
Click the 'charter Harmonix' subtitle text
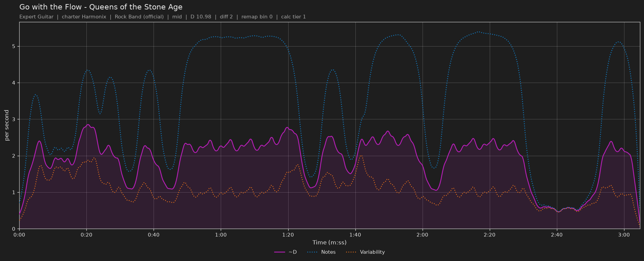coord(84,17)
